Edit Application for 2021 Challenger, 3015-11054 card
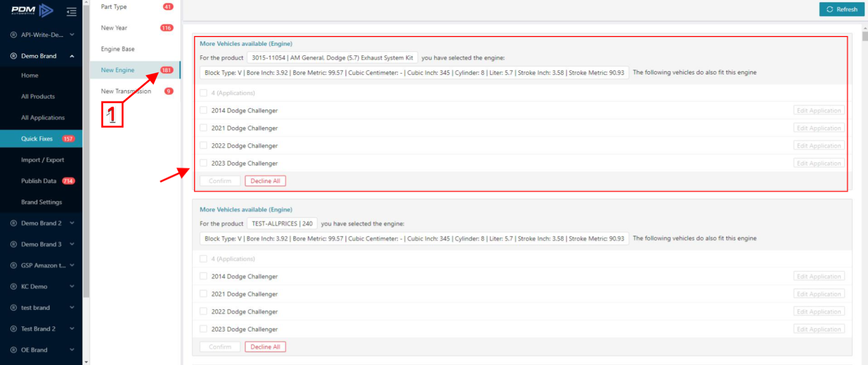This screenshot has height=365, width=868. (819, 128)
